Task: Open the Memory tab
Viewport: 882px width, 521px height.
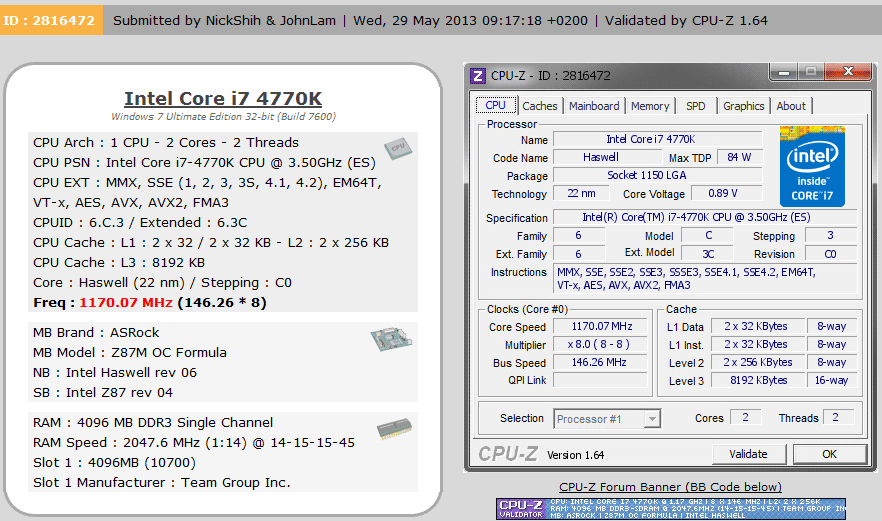Action: tap(650, 106)
